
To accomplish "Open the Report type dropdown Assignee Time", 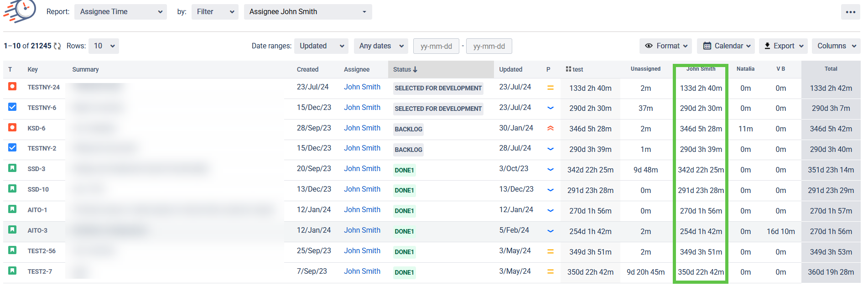I will click(121, 12).
